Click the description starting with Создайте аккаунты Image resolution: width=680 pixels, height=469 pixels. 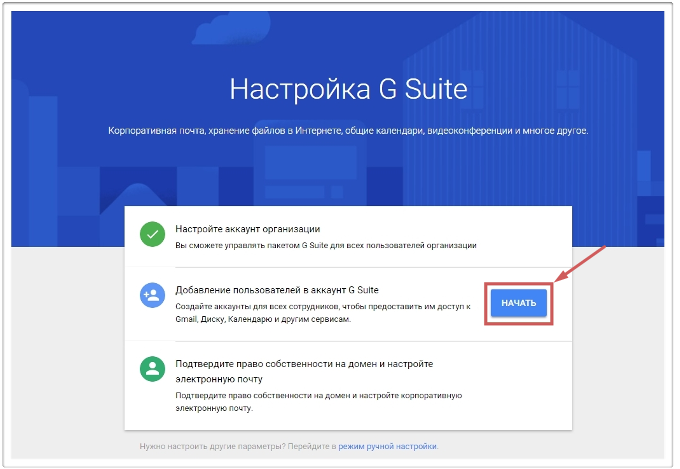(x=322, y=310)
